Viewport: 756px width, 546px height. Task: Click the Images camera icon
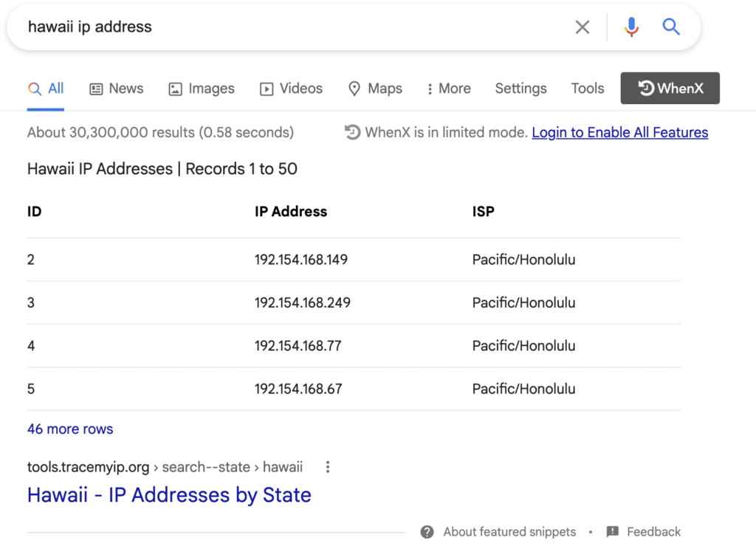175,88
